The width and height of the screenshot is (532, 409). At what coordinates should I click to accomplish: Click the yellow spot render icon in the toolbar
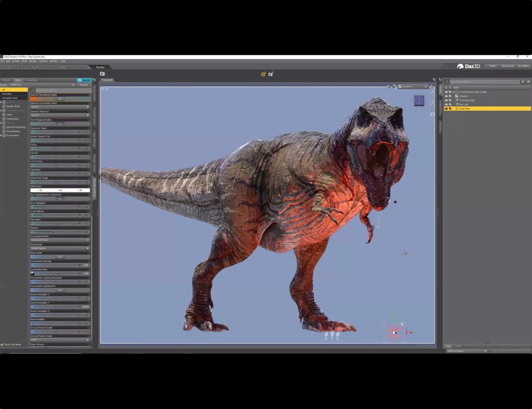click(263, 74)
